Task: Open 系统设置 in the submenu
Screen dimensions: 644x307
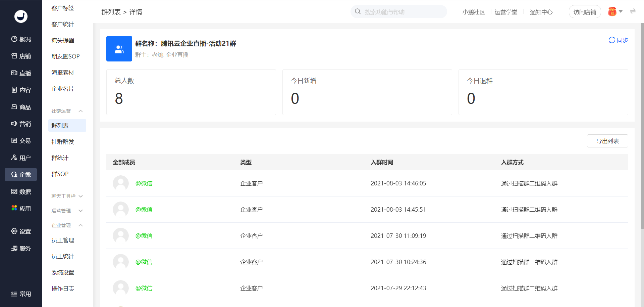Action: pyautogui.click(x=63, y=272)
